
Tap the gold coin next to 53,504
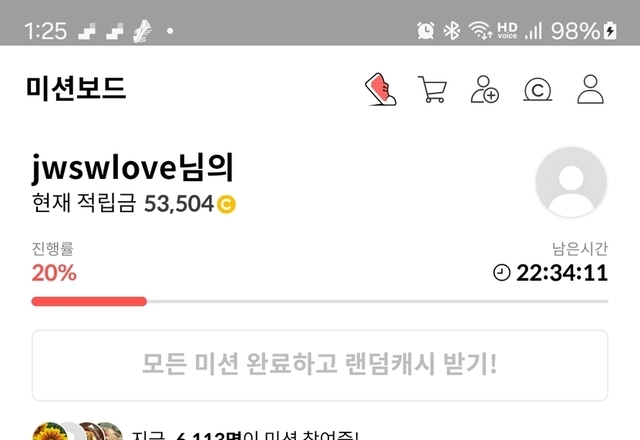pos(226,204)
